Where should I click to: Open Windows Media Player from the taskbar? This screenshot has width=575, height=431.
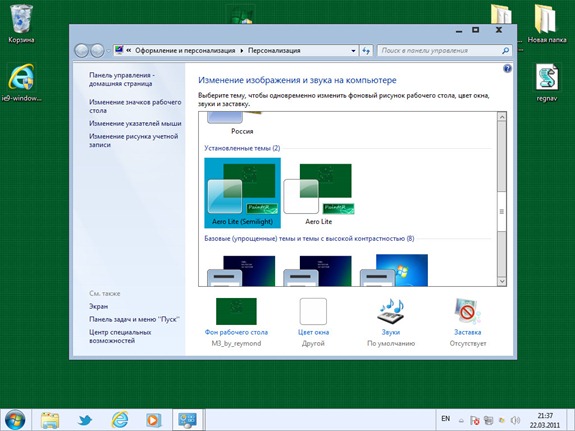[153, 420]
